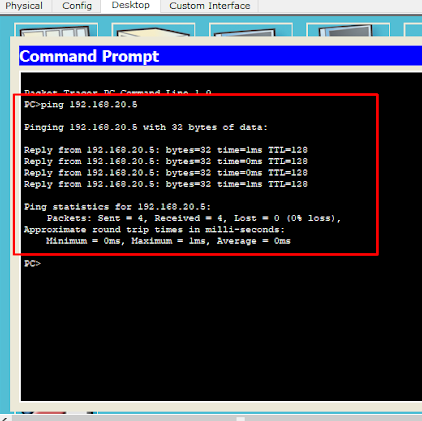Switch to the Physical tab

pos(24,6)
